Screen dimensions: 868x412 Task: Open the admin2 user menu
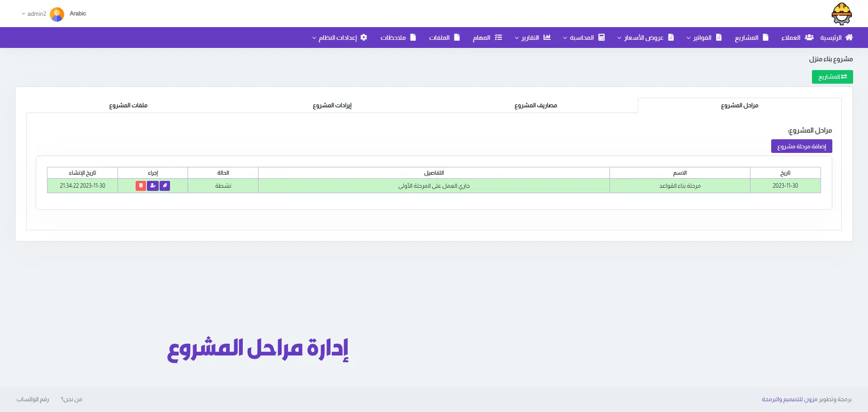tap(34, 14)
